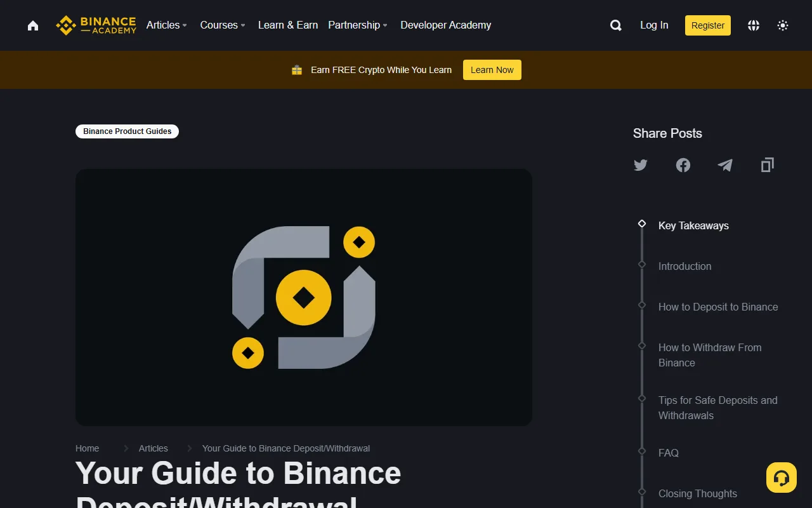
Task: Copy the article link icon
Action: pos(768,165)
